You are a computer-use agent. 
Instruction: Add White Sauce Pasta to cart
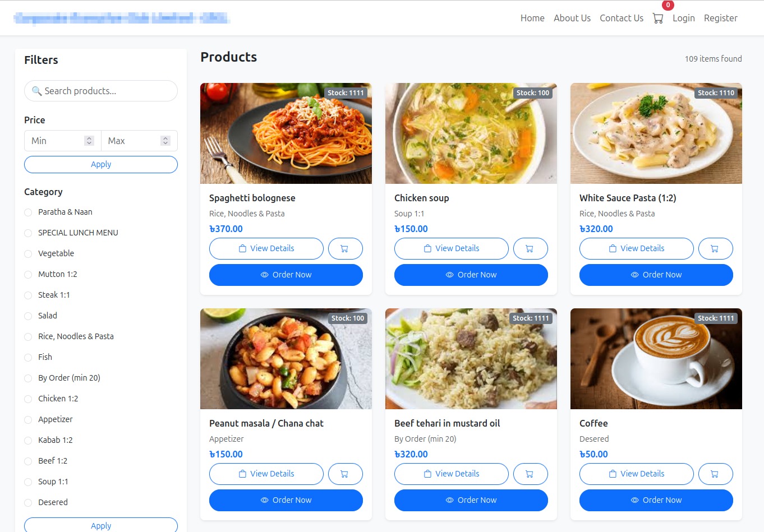click(715, 248)
